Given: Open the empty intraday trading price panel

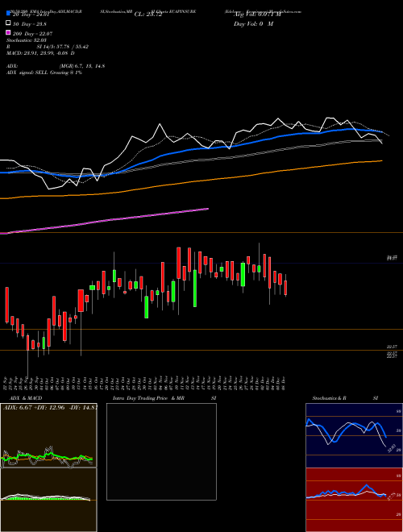Looking at the screenshot, I should 161,451.
